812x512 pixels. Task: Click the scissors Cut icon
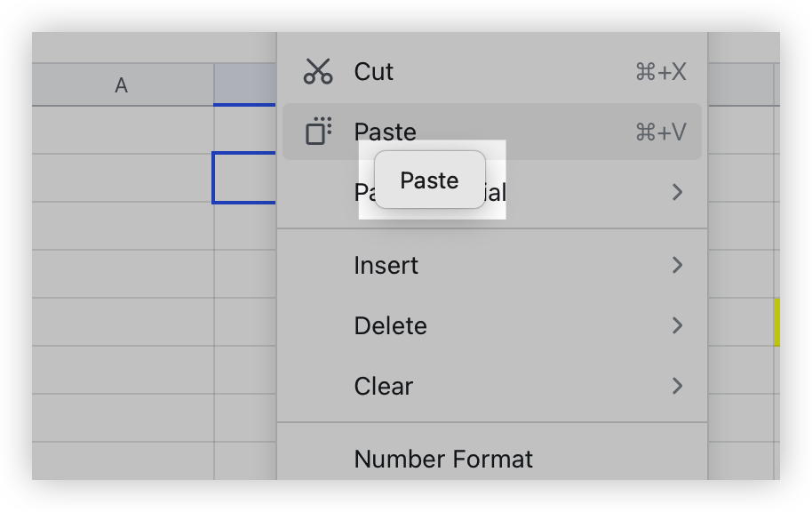(319, 71)
